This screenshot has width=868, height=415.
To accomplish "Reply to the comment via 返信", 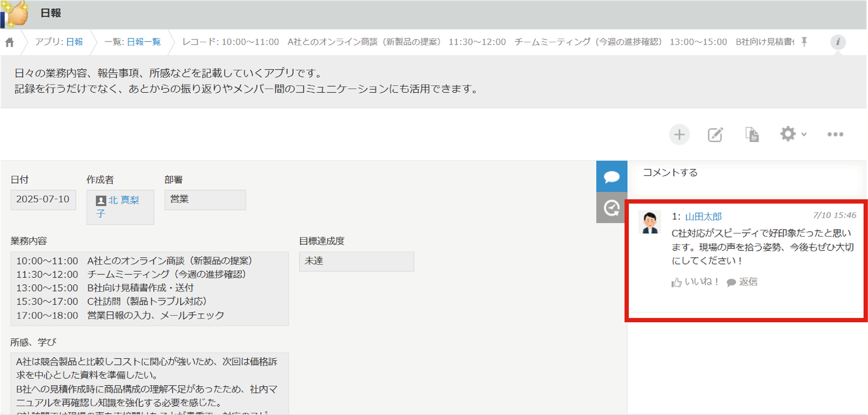I will click(x=742, y=282).
